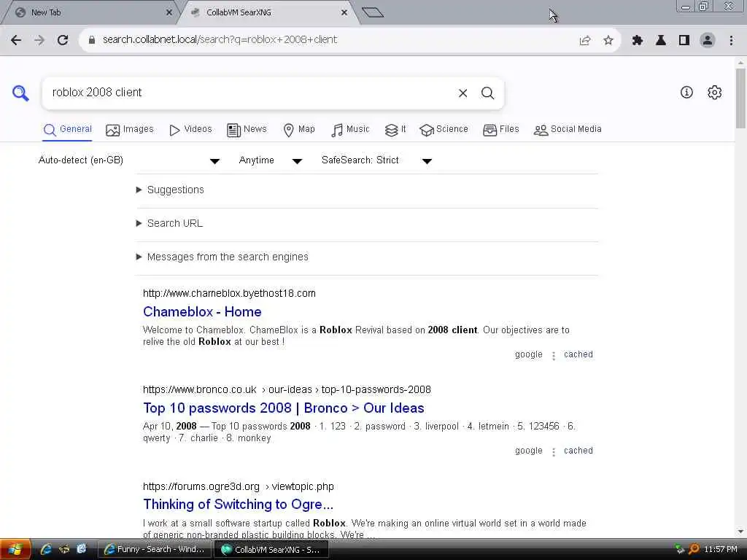The image size is (747, 560).
Task: Click the orange search tray icon
Action: pyautogui.click(x=694, y=550)
